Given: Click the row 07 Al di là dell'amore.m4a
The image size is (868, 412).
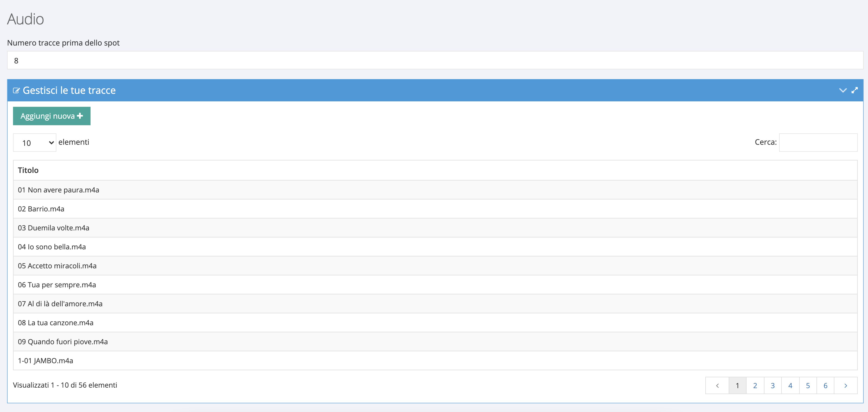Looking at the screenshot, I should [x=60, y=304].
